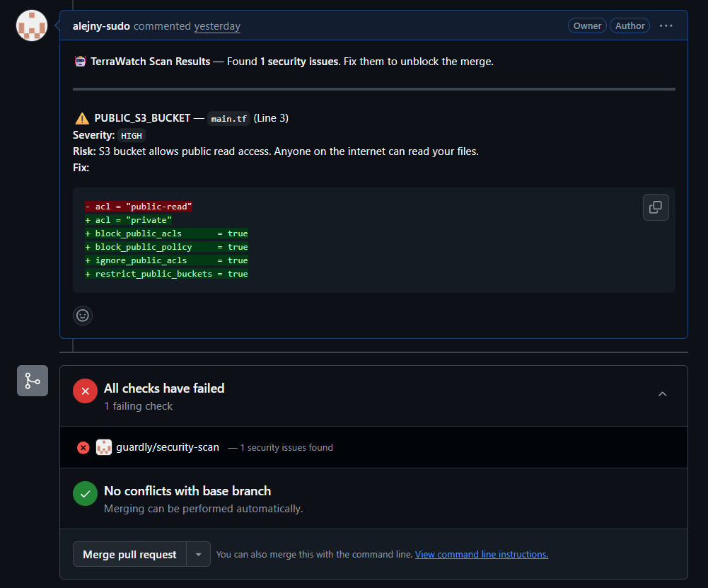This screenshot has width=708, height=588.
Task: Click the removed 'acl = "public-read"' line
Action: point(139,207)
